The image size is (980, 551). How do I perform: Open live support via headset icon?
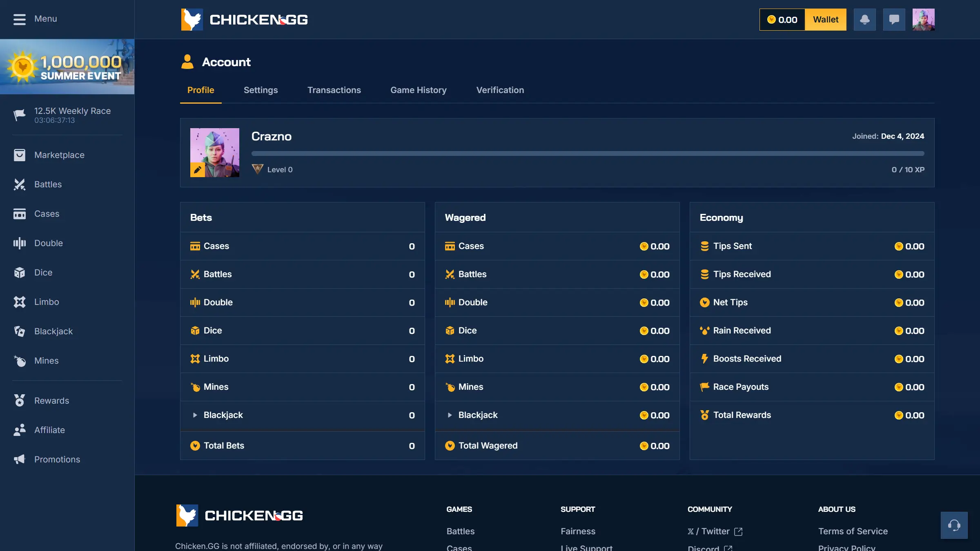[x=954, y=525]
